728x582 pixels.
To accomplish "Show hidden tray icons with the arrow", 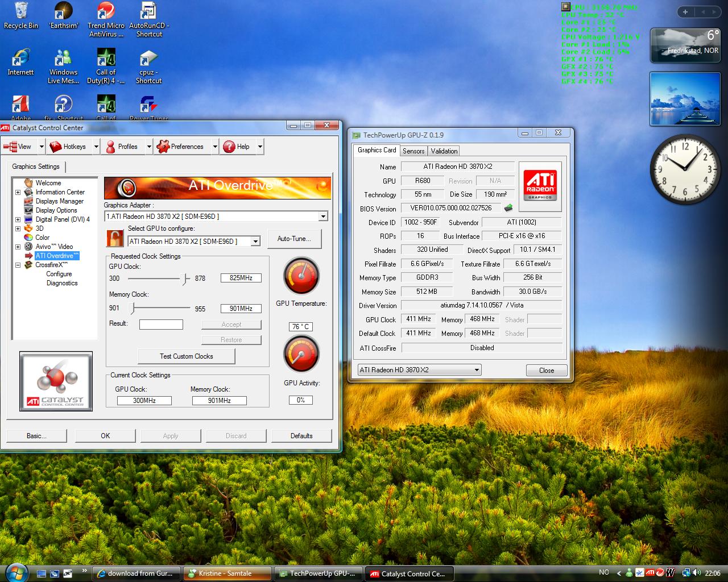I will [618, 573].
